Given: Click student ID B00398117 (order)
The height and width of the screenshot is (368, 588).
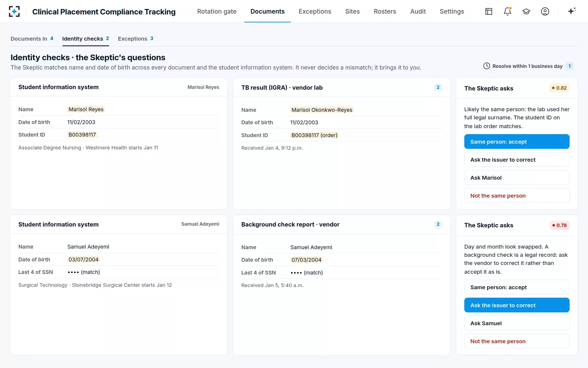Looking at the screenshot, I should [314, 135].
